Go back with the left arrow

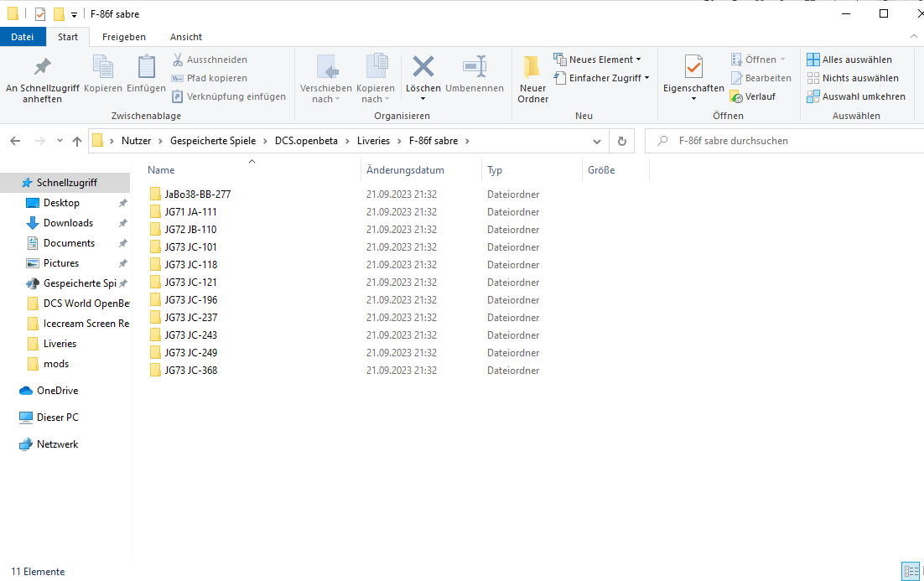pos(15,141)
